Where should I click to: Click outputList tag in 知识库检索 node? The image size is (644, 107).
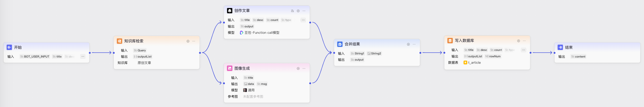coord(143,57)
